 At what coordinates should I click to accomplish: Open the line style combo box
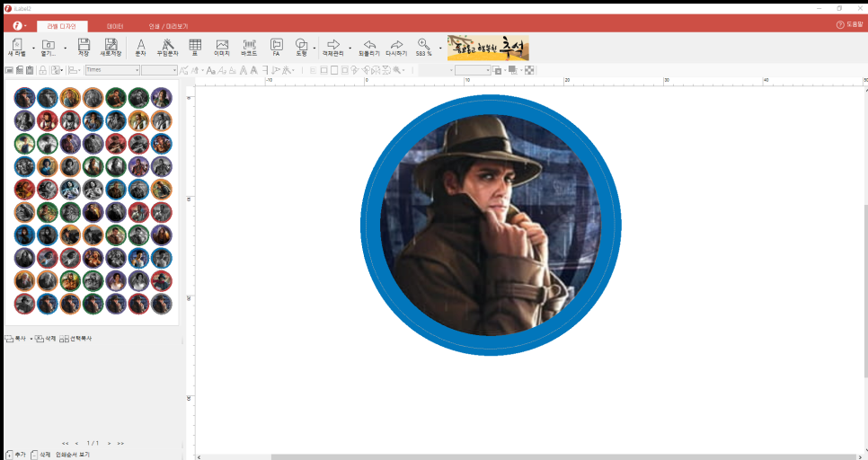[x=473, y=70]
